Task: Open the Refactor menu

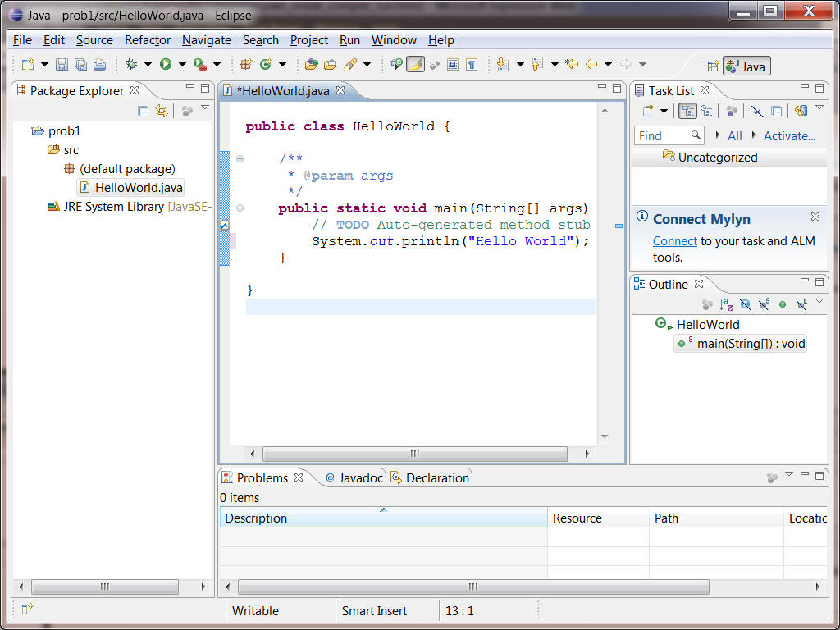Action: point(148,40)
